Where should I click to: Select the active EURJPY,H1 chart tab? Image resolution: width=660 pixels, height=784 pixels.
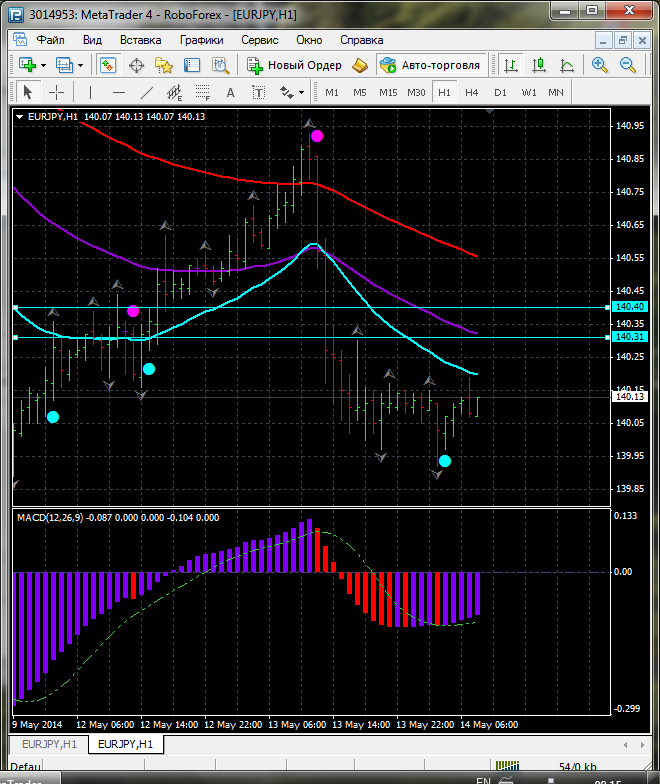pos(126,744)
